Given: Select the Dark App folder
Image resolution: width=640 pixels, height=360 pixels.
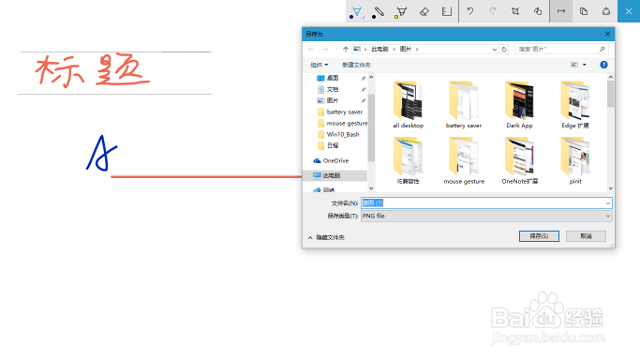Looking at the screenshot, I should coord(519,104).
